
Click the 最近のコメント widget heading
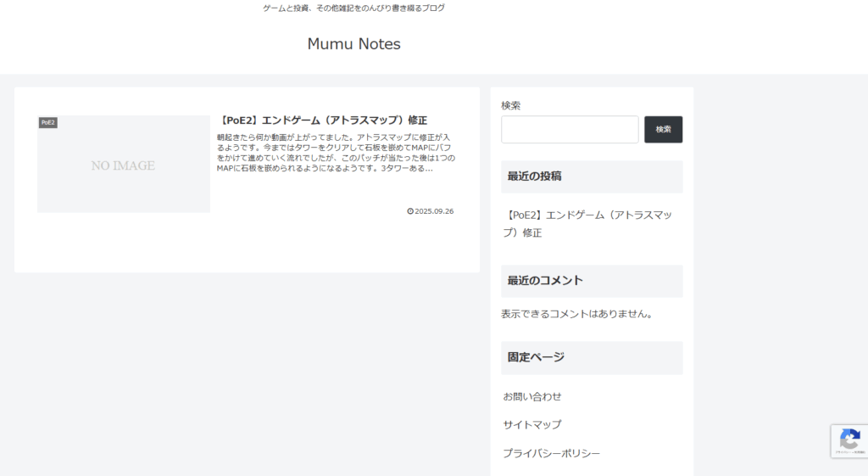pyautogui.click(x=545, y=281)
